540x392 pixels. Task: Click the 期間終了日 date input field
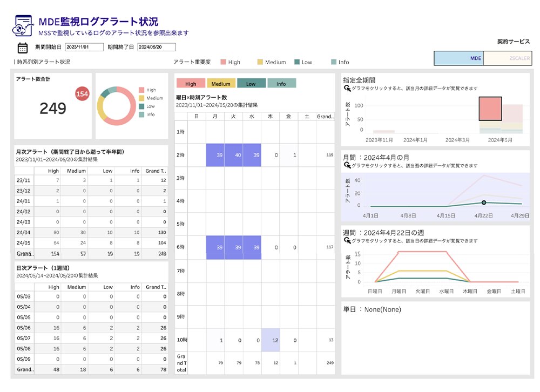tap(156, 47)
